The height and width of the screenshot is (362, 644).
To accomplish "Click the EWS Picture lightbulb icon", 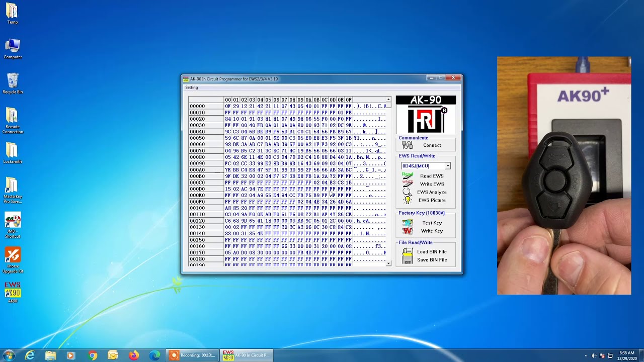I will click(x=408, y=200).
